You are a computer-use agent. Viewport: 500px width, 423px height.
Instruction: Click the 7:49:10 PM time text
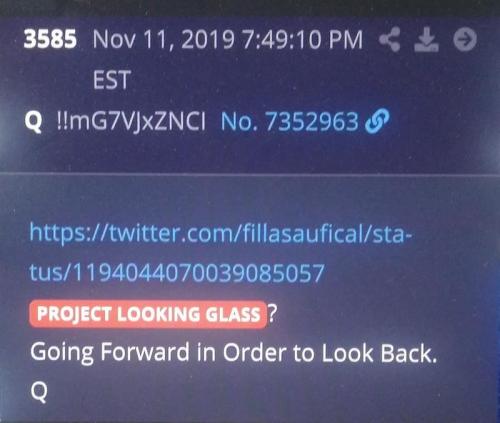(x=302, y=40)
